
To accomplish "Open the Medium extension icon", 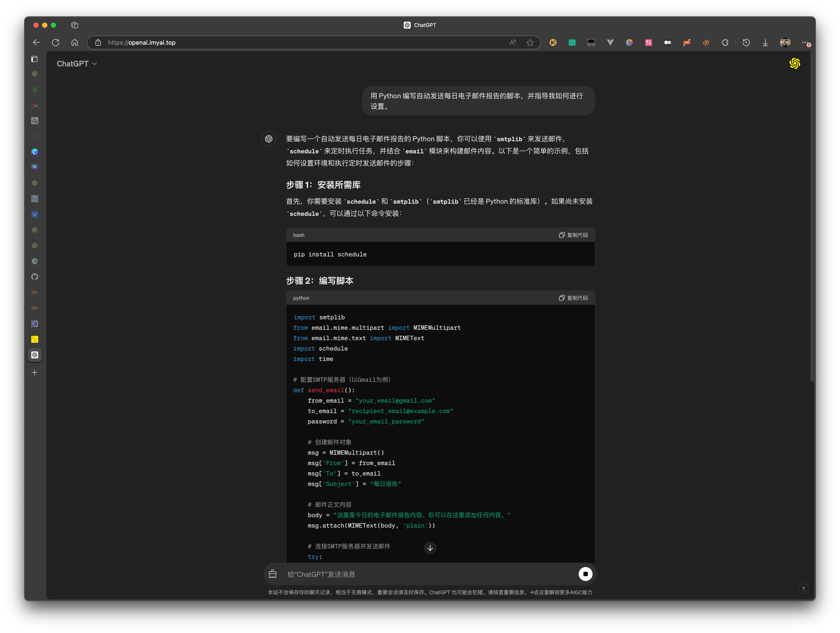I will (668, 43).
